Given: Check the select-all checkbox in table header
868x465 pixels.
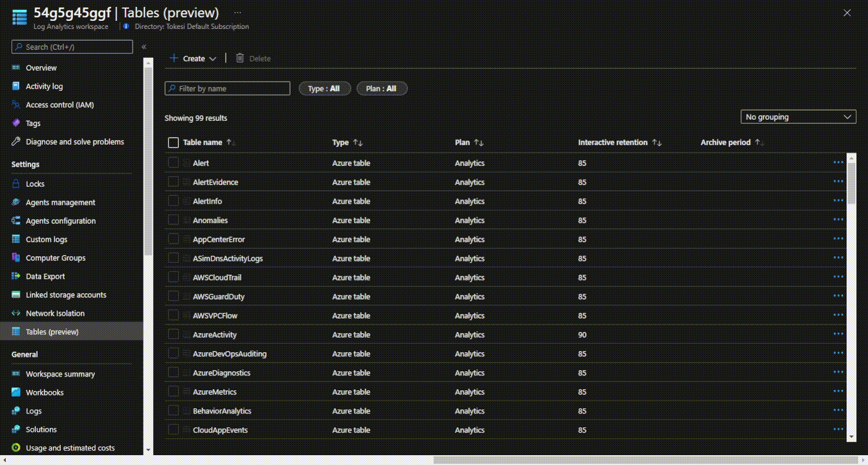Looking at the screenshot, I should coord(173,142).
